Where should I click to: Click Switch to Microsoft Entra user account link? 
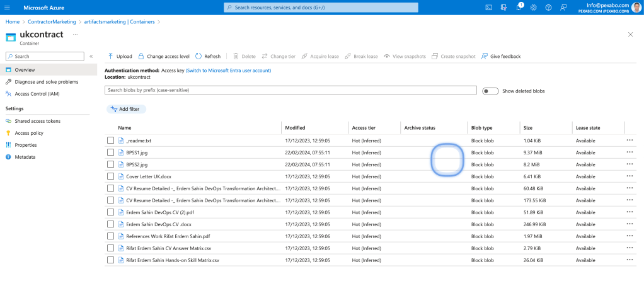point(228,71)
